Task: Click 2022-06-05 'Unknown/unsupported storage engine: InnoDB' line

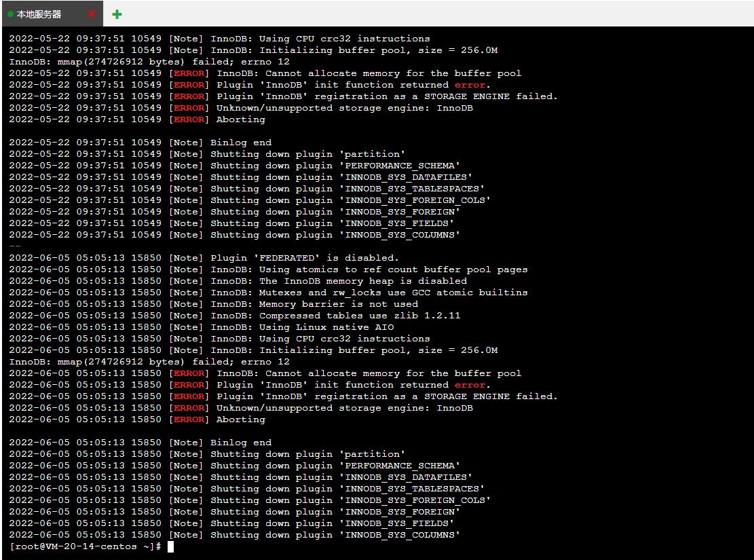Action: click(241, 408)
